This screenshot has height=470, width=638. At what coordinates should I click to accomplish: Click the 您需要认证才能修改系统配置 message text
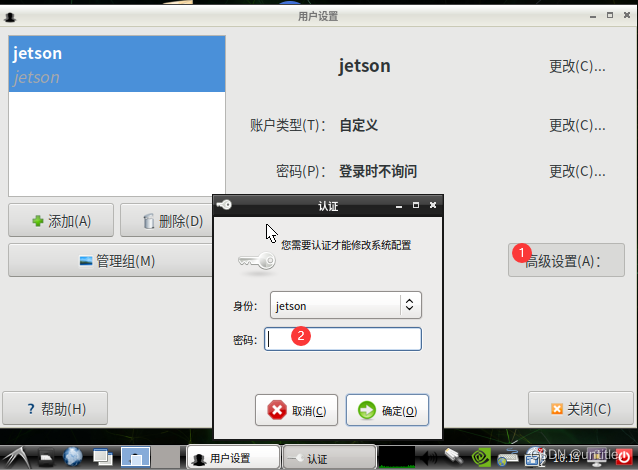346,245
